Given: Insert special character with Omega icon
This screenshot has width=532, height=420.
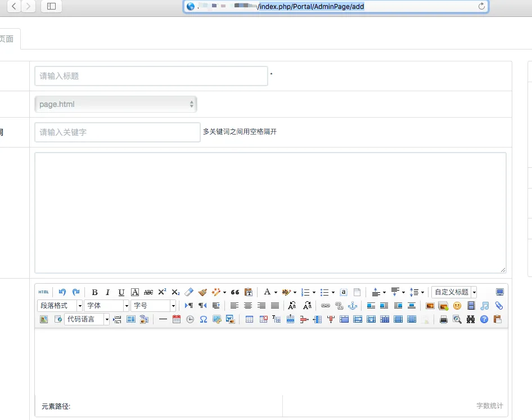Looking at the screenshot, I should click(204, 319).
